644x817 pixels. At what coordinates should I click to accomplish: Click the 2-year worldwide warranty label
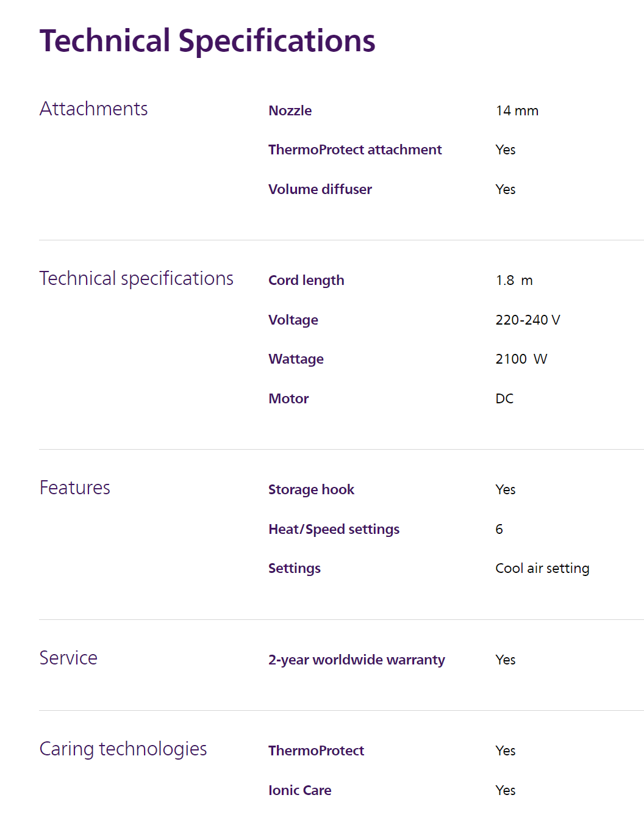coord(356,660)
